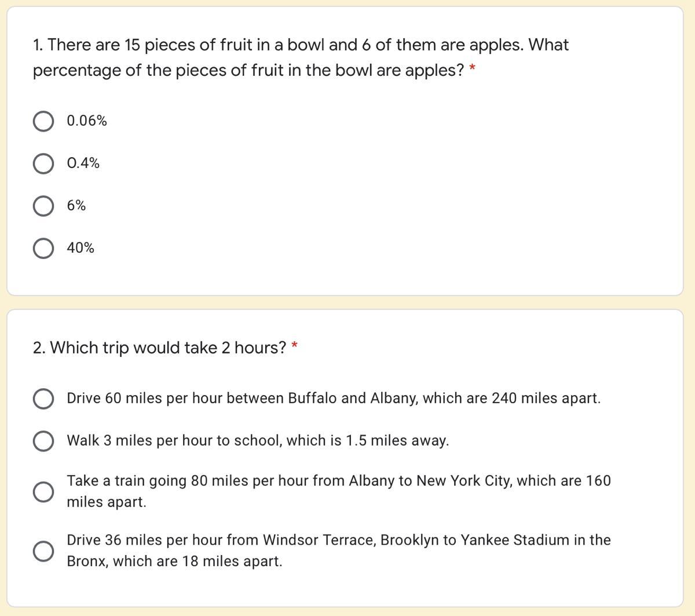Image resolution: width=695 pixels, height=616 pixels.
Task: Click the "0.06%" answer label text
Action: tap(87, 121)
